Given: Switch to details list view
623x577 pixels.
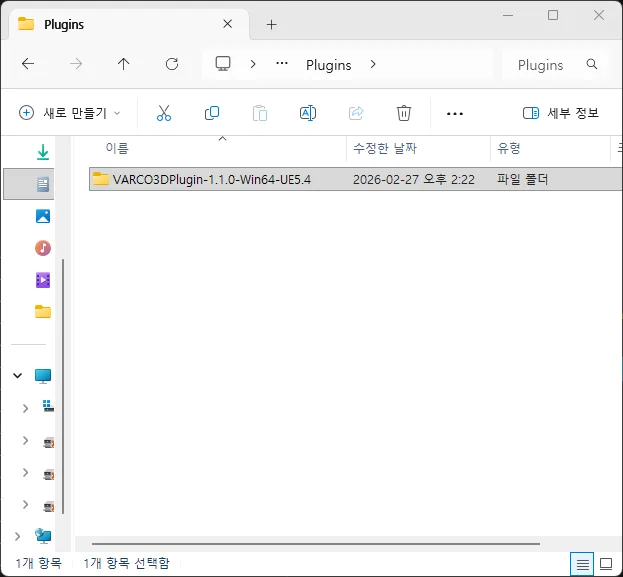Looking at the screenshot, I should [x=582, y=564].
